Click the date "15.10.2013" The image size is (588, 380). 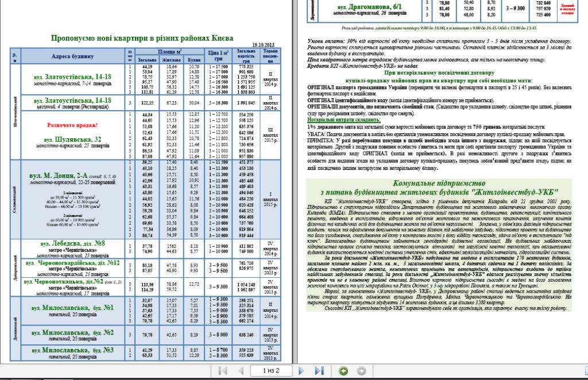pos(263,45)
